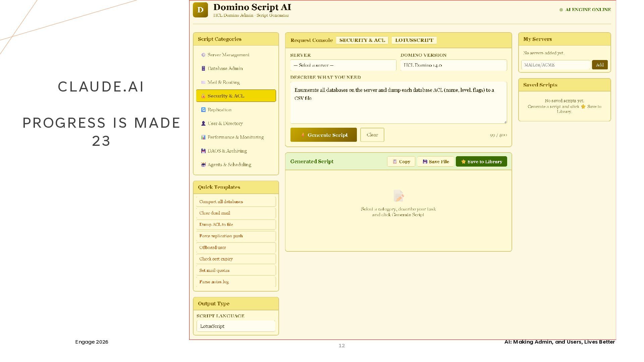Select the Security & ACL category
Screen dimensions: 644x362
coord(236,96)
